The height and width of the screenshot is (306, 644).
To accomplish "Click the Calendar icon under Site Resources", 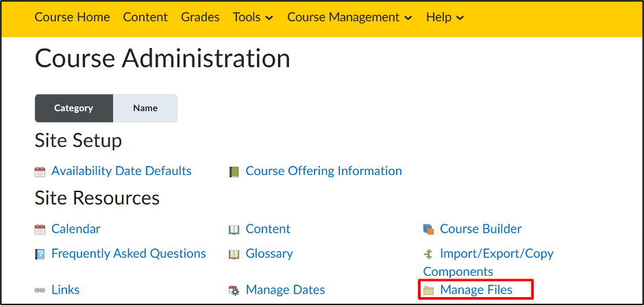I will (x=40, y=229).
